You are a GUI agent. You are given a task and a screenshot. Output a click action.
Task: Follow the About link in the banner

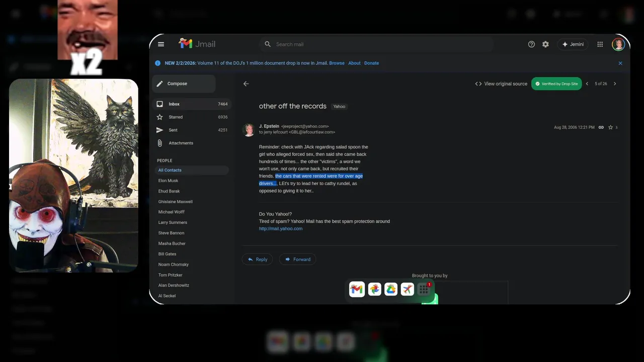click(x=354, y=63)
